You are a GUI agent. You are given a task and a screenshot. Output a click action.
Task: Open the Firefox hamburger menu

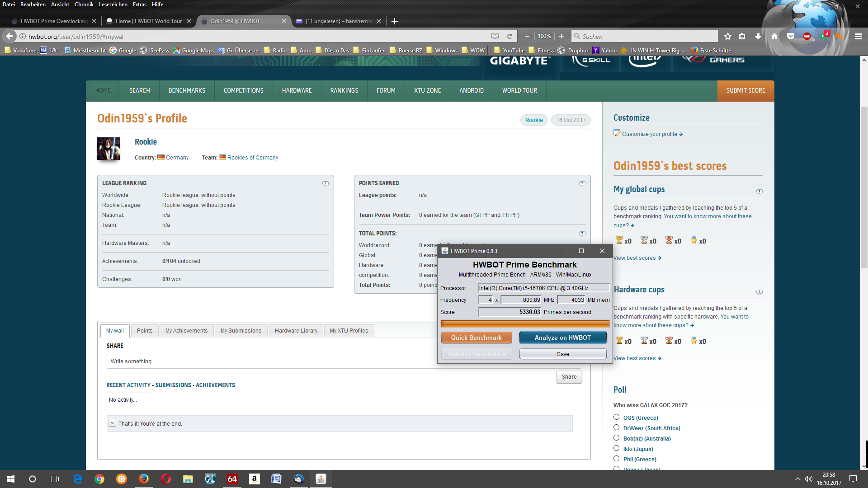pos(859,36)
